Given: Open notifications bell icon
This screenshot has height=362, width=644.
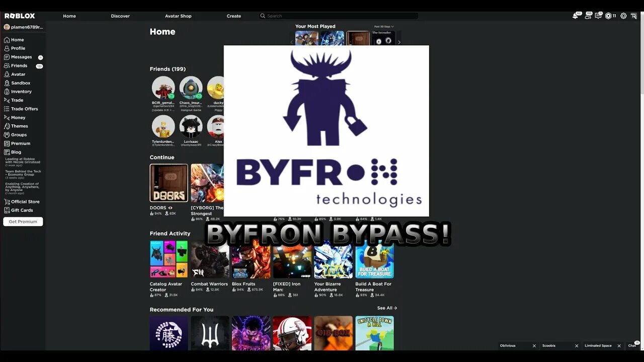Looking at the screenshot, I should tap(576, 16).
